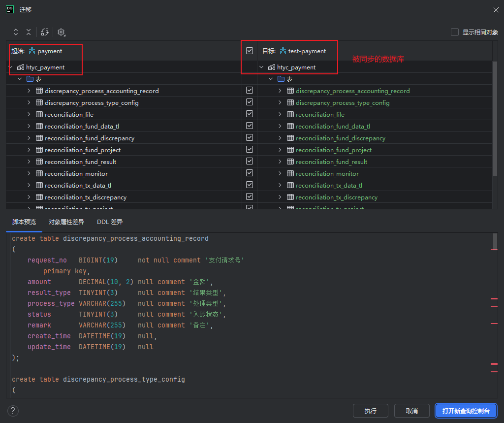Click the script preview vertical scrollbar thumb
The height and width of the screenshot is (423, 504).
pos(495,241)
